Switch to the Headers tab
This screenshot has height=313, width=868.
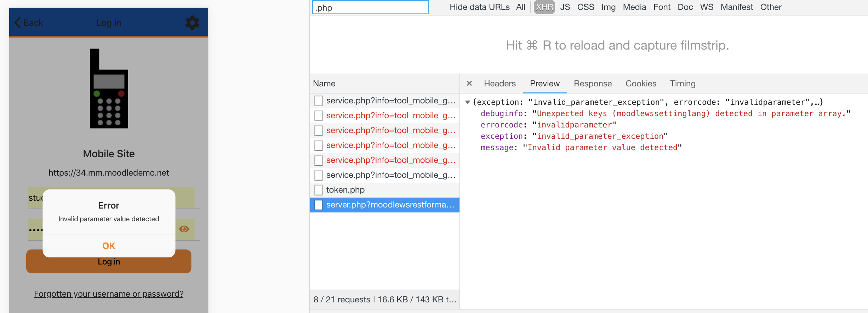500,84
